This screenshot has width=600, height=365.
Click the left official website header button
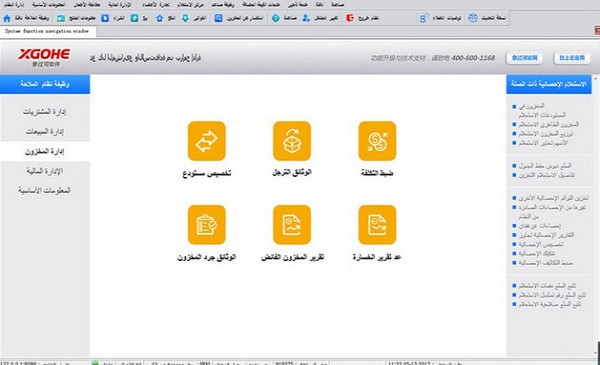tap(525, 58)
